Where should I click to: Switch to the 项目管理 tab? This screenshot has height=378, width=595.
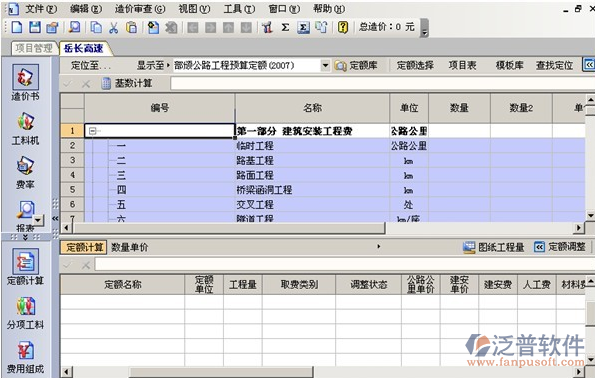point(34,48)
